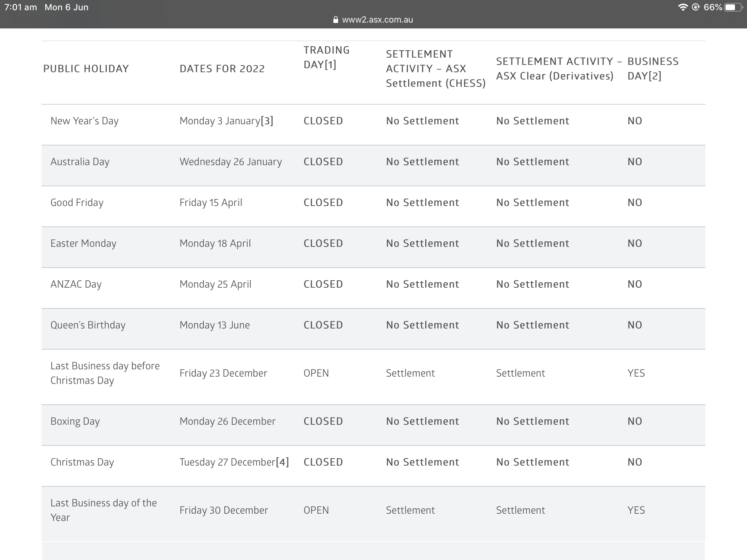Tap the Boxing Day row label

[x=75, y=421]
